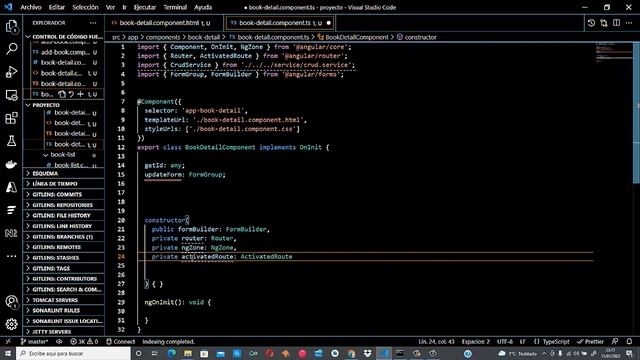Open the Terminal menu
Screen dimensions: 640x360
point(175,7)
